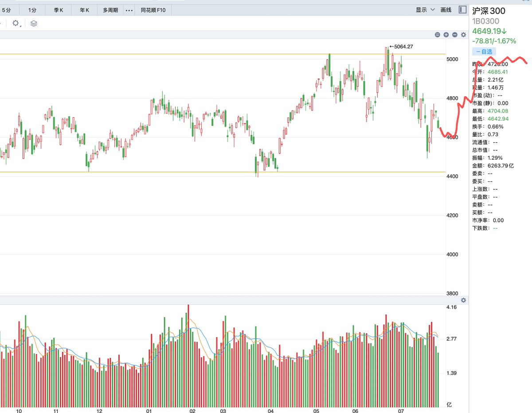Click the 下跌数 row

tap(485, 228)
